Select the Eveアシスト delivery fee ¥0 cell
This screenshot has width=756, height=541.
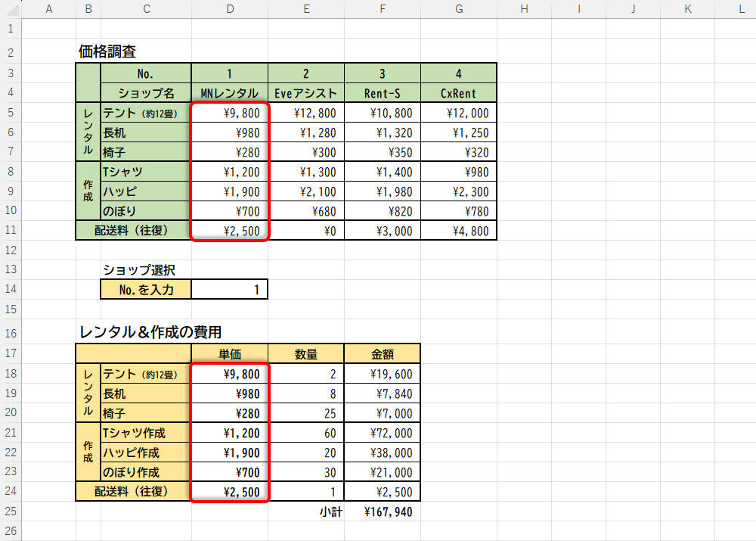coord(305,231)
